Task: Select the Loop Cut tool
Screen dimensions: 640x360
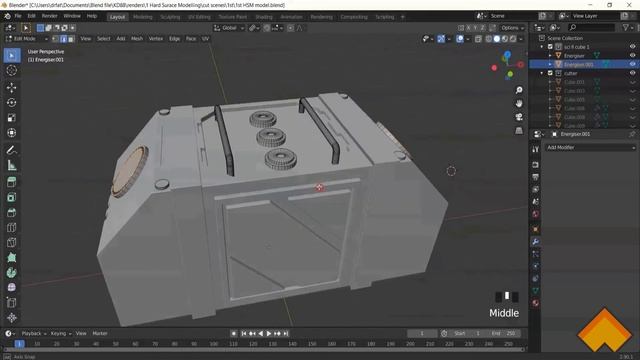Action: pyautogui.click(x=12, y=228)
